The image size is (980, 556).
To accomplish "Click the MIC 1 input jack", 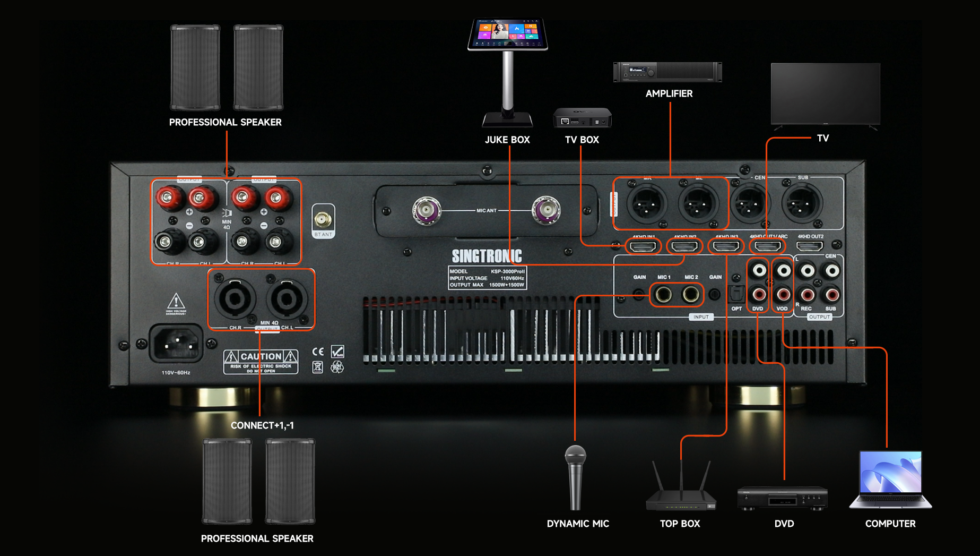I will tap(663, 294).
